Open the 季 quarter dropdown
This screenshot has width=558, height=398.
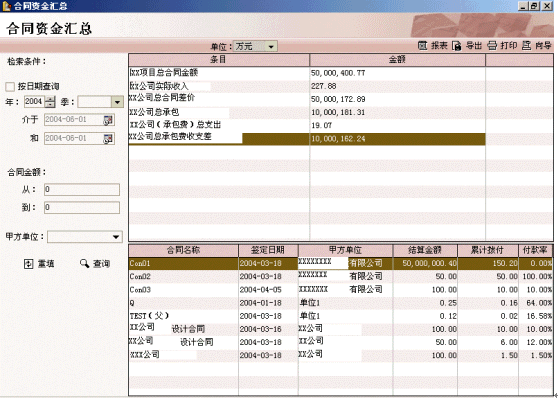(x=117, y=102)
